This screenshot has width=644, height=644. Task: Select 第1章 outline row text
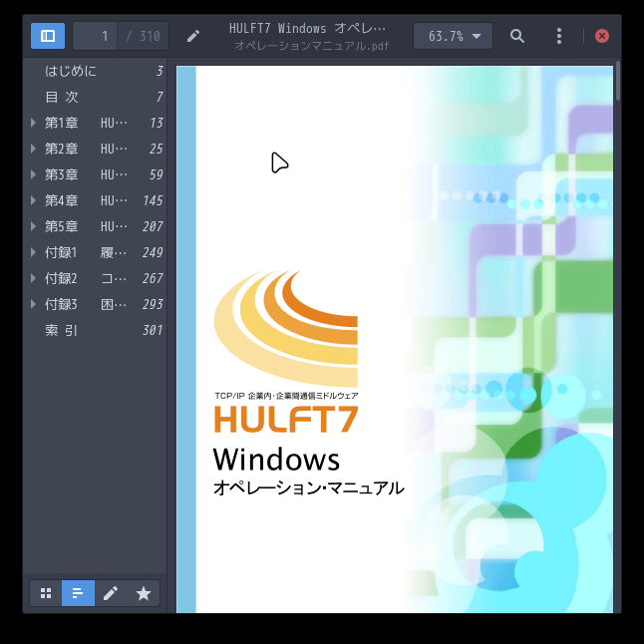coord(86,123)
